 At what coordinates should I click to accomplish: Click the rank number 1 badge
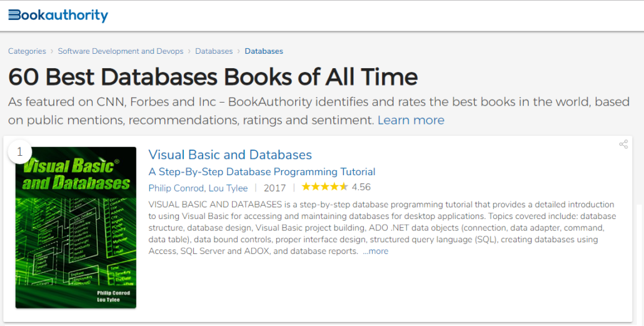(x=20, y=152)
